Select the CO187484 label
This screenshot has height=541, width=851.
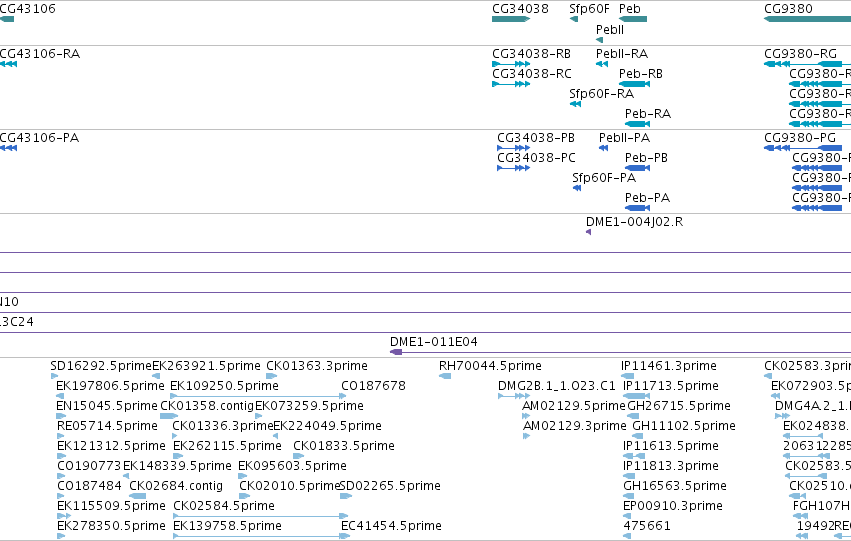[90, 486]
